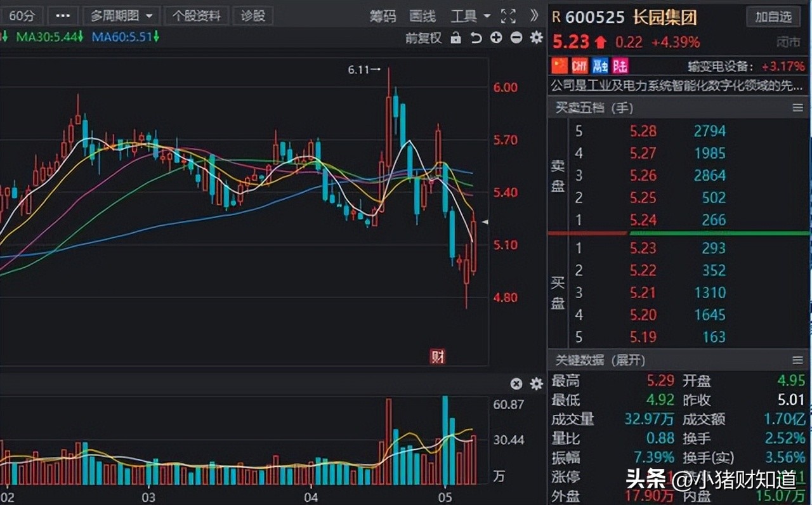Expand 关键数据 key data section

tap(599, 360)
